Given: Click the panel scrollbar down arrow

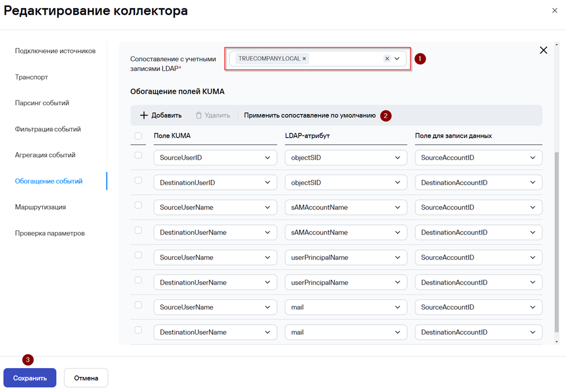Looking at the screenshot, I should pyautogui.click(x=556, y=341).
